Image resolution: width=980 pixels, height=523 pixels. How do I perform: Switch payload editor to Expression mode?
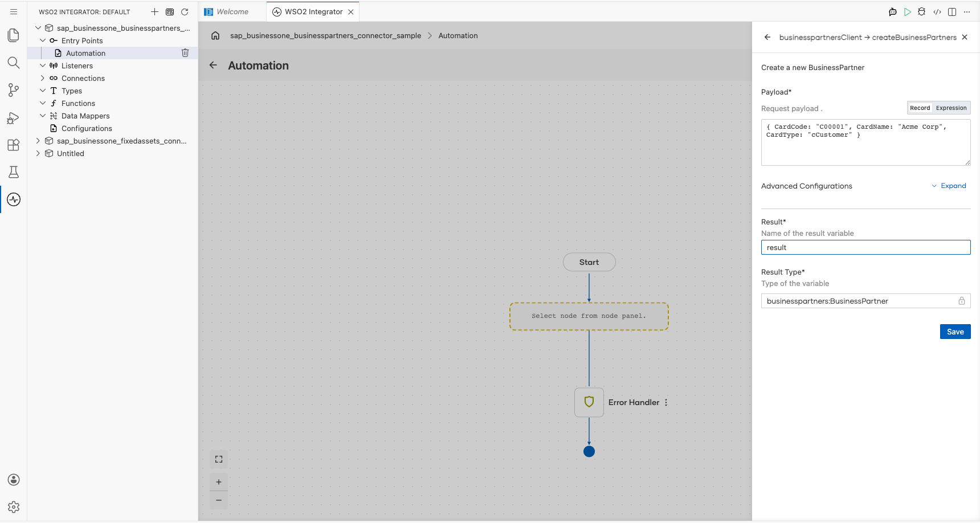point(952,108)
